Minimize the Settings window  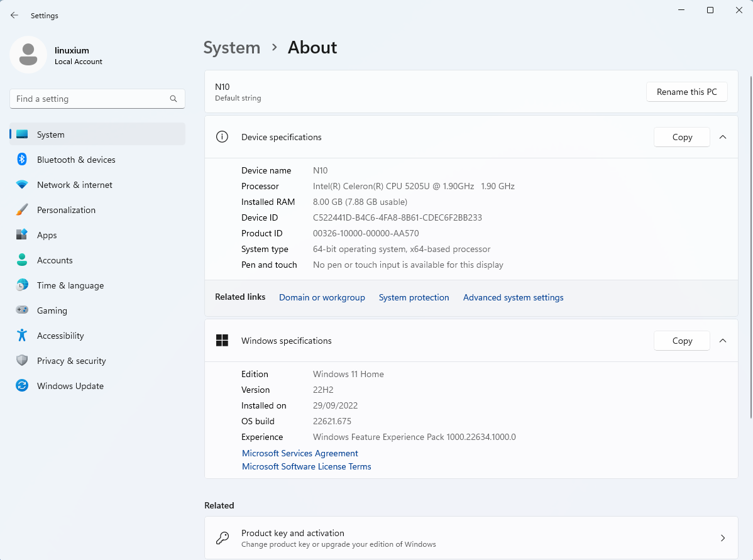(681, 10)
